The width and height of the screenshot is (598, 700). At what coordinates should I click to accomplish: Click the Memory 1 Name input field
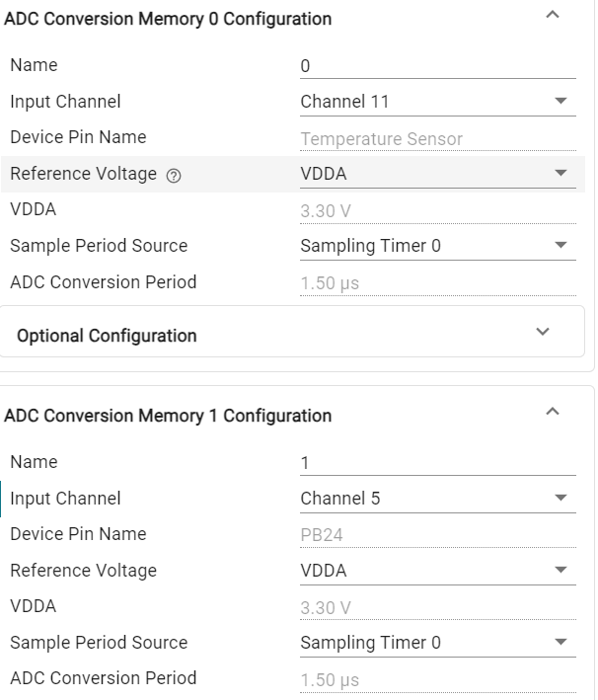click(x=436, y=462)
